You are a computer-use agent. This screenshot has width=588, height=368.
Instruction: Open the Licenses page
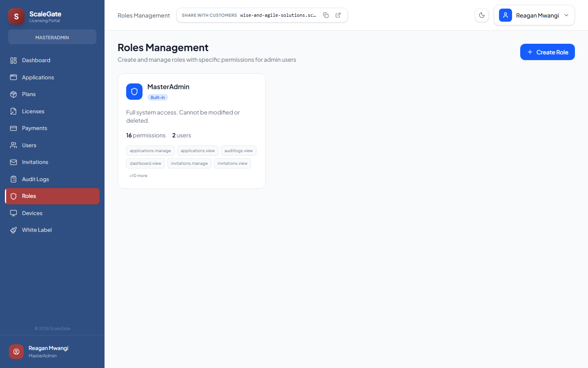[x=33, y=111]
